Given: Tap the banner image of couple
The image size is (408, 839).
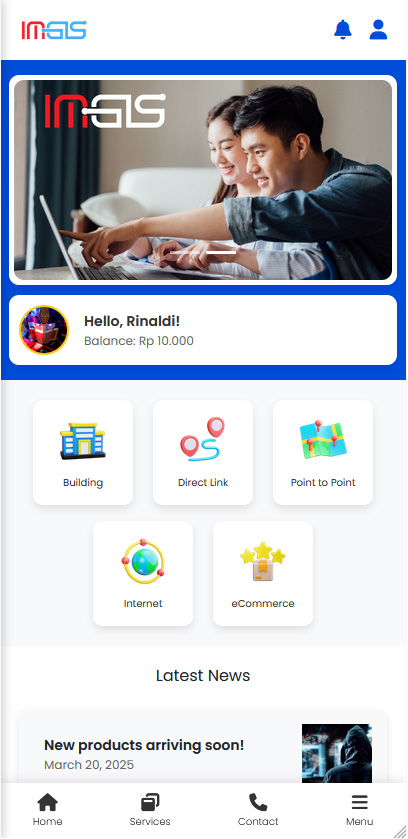Looking at the screenshot, I should pyautogui.click(x=203, y=180).
